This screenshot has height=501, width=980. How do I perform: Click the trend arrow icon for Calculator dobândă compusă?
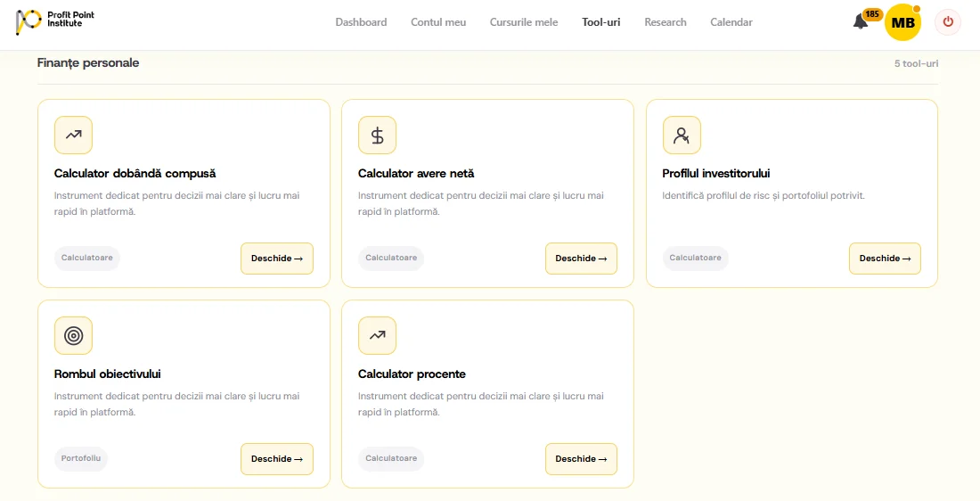click(73, 136)
